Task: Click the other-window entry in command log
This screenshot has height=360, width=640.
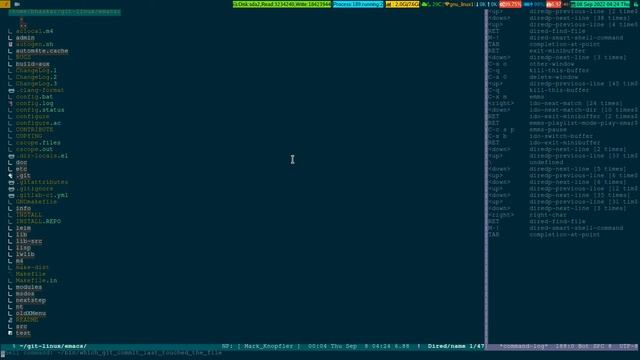Action: pyautogui.click(x=552, y=64)
